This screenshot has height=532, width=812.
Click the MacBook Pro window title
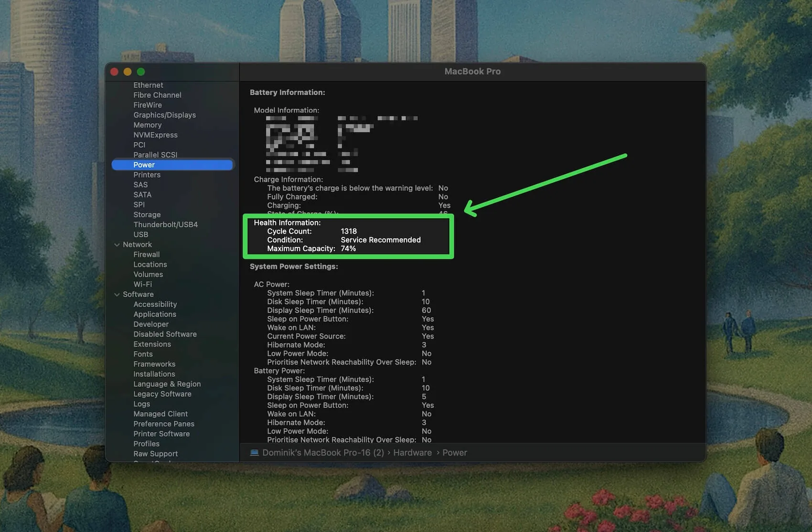(x=472, y=72)
